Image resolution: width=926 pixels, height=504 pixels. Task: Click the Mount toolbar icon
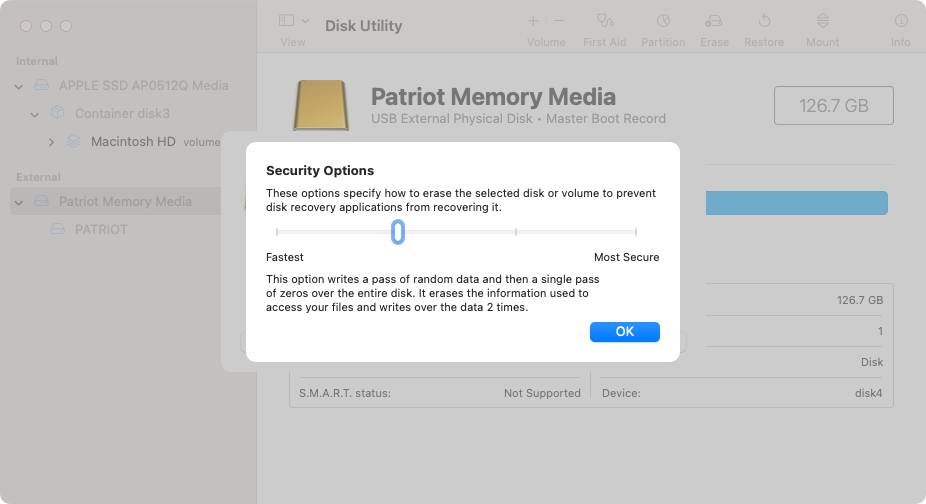(822, 20)
